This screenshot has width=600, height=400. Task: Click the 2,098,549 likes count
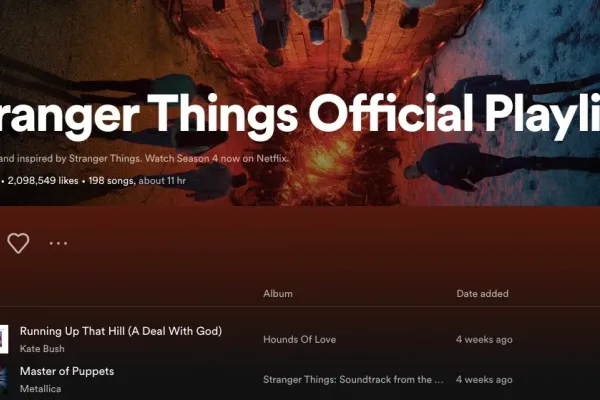pyautogui.click(x=43, y=181)
